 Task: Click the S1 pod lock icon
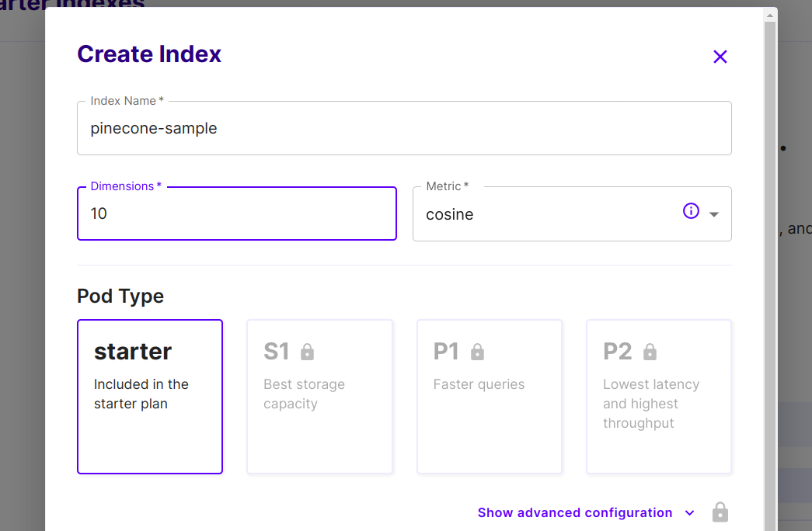[307, 352]
